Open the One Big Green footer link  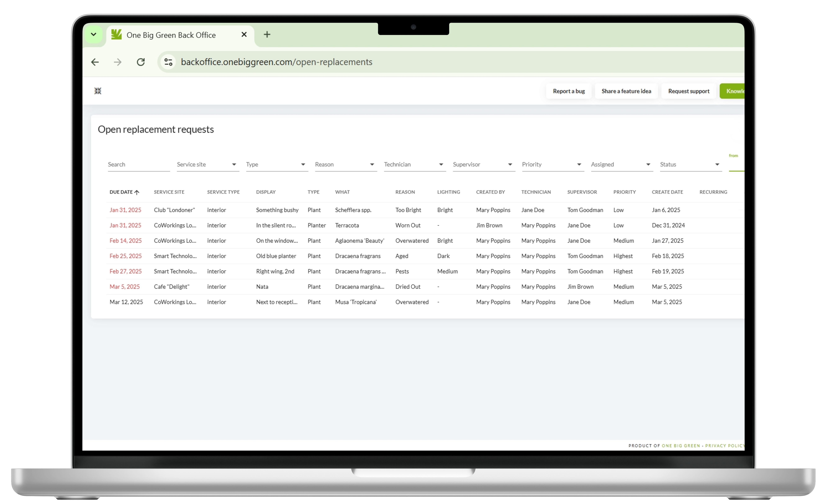(x=680, y=446)
